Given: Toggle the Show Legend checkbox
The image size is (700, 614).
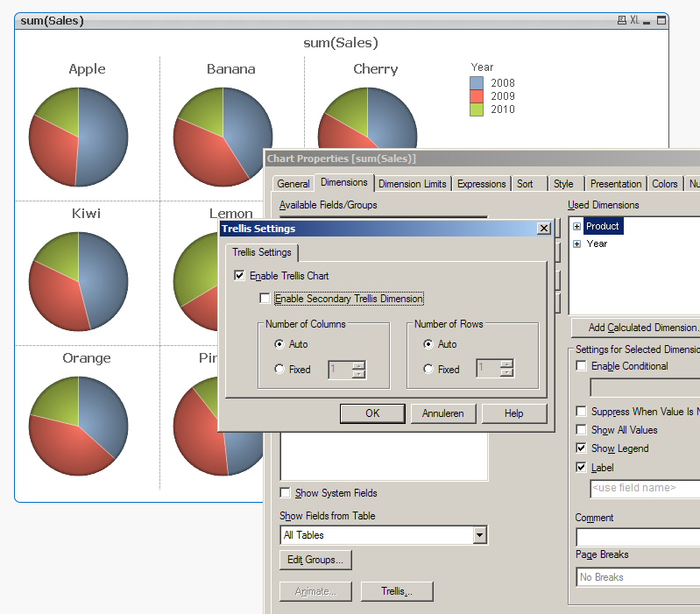Looking at the screenshot, I should point(582,448).
